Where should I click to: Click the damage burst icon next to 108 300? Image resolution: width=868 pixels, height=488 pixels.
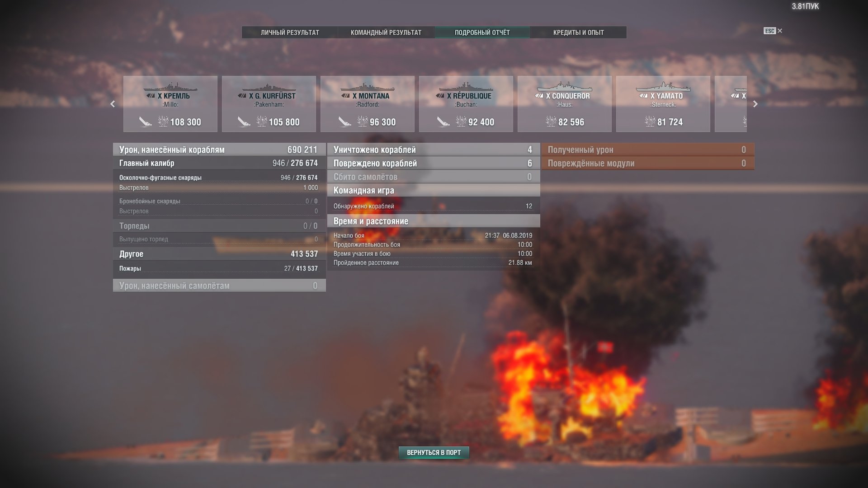163,121
